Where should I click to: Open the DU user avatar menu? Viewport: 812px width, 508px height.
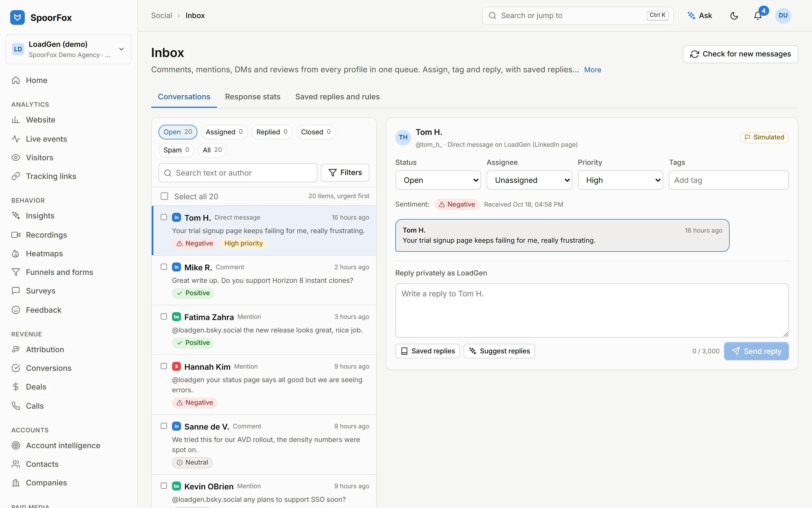pyautogui.click(x=783, y=16)
